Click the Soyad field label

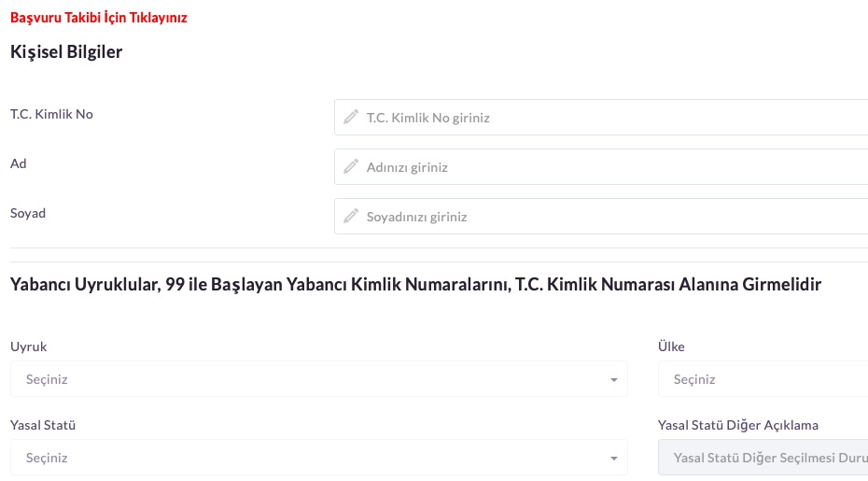[x=28, y=213]
